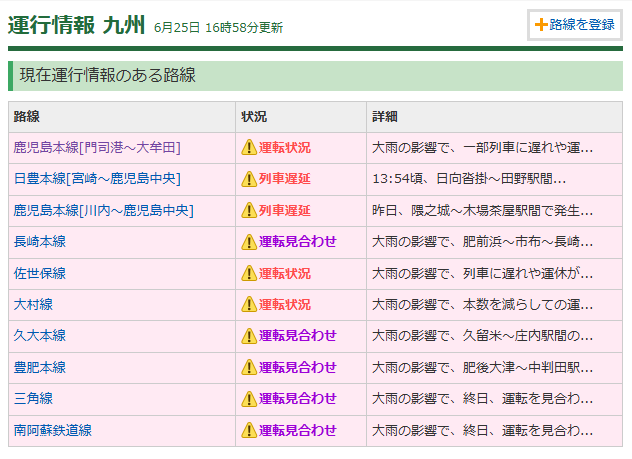Open the 南阿蘇鉄道線 line link
The height and width of the screenshot is (459, 632).
52,430
